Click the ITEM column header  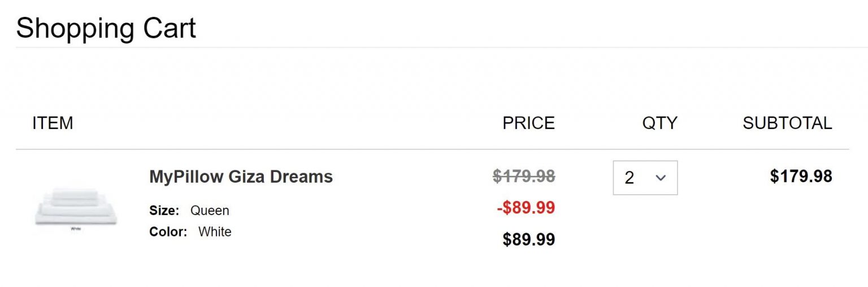pos(53,123)
